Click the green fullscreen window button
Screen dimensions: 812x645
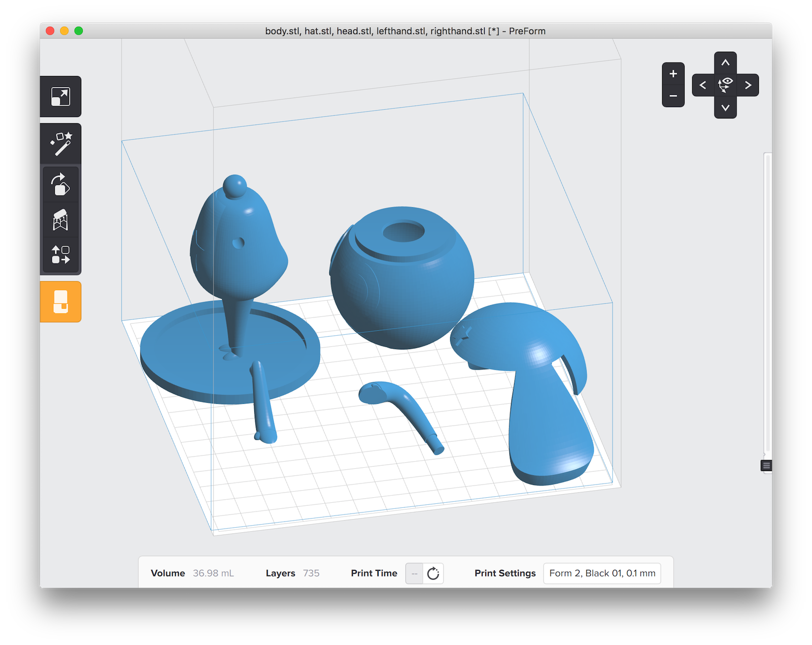tap(79, 31)
